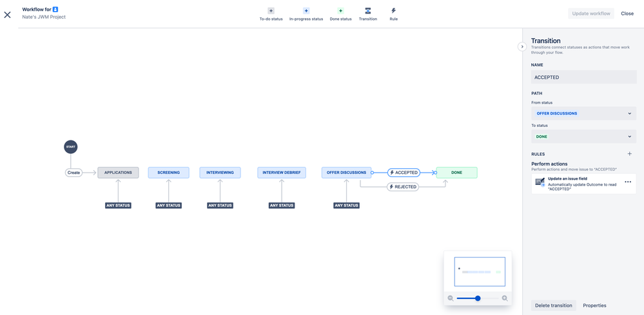Select the REJECTED transition label
The height and width of the screenshot is (315, 644).
pos(403,187)
